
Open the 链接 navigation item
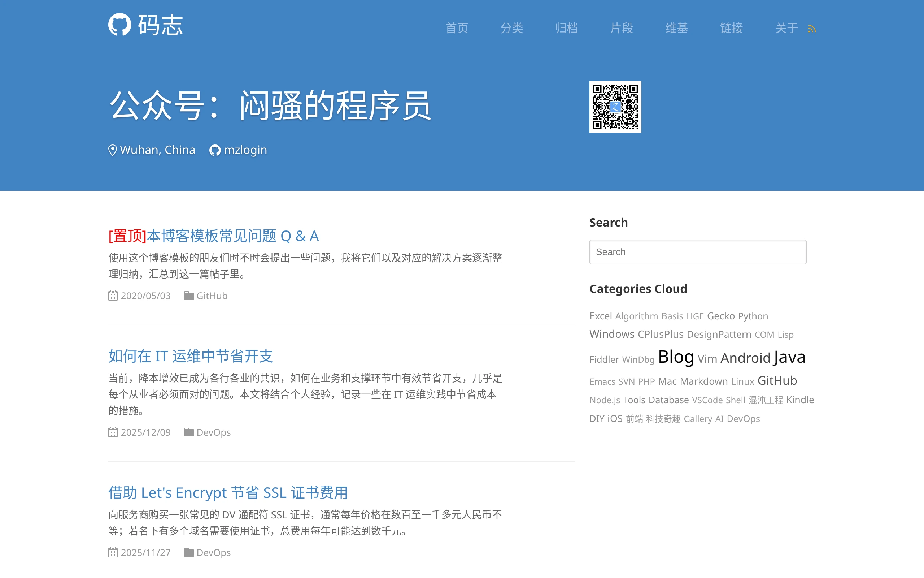click(732, 28)
